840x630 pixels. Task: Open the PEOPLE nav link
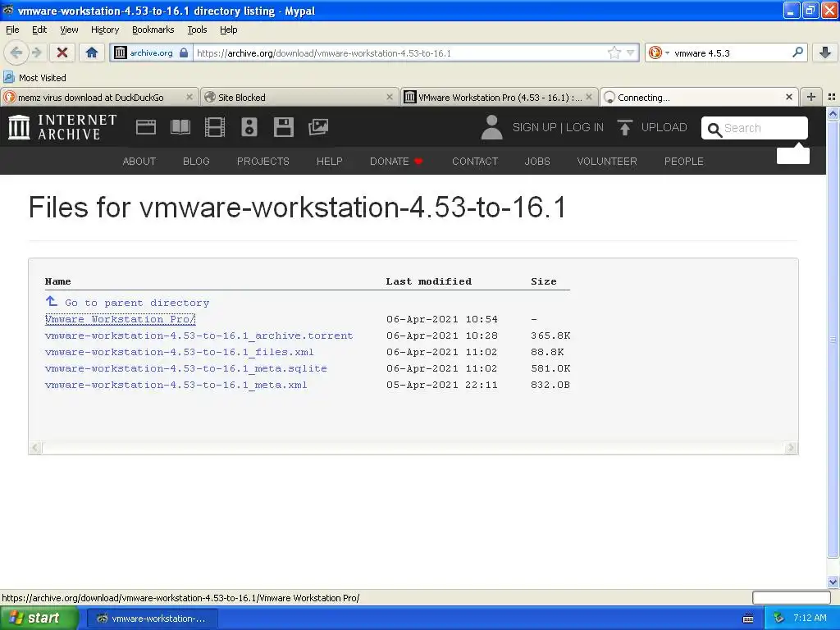[x=684, y=162]
